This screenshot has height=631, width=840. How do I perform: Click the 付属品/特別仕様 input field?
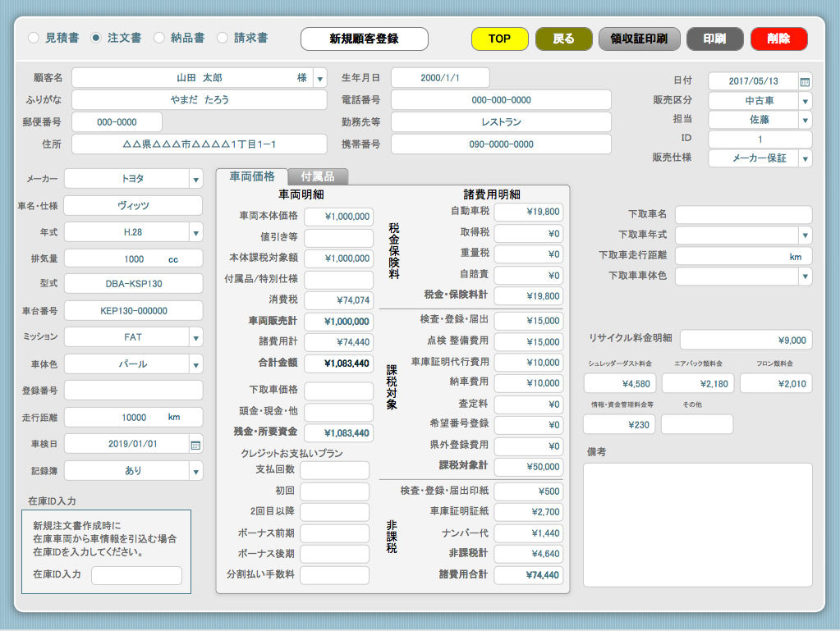(338, 279)
